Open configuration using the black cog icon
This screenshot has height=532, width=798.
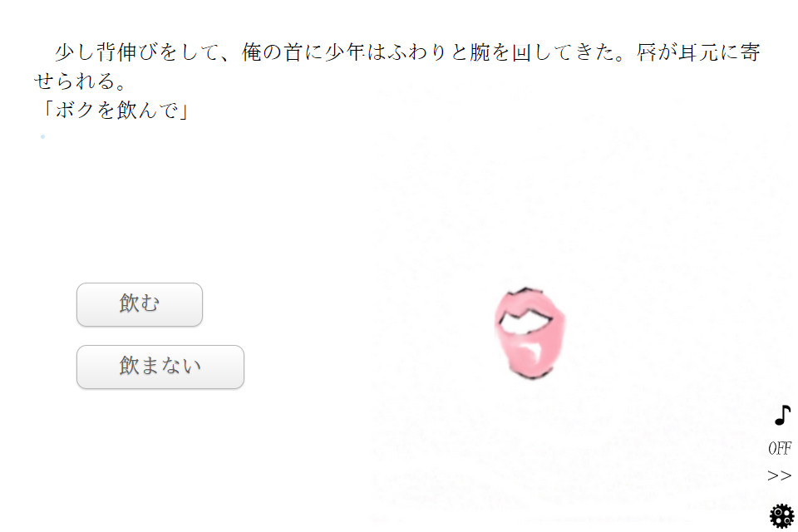781,515
